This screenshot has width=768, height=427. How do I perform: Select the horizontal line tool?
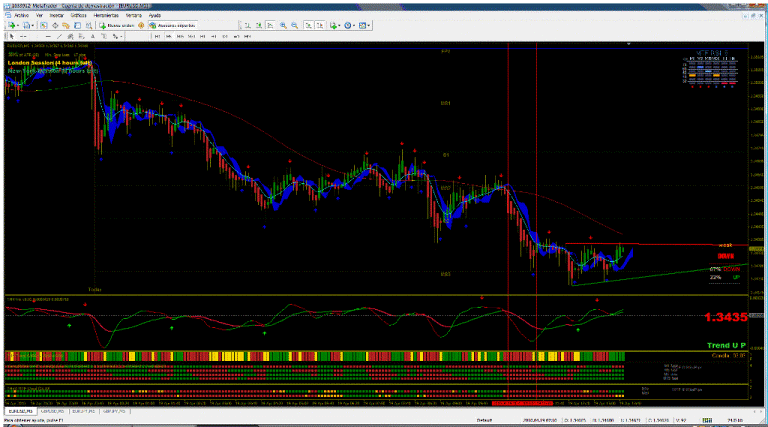pos(48,37)
